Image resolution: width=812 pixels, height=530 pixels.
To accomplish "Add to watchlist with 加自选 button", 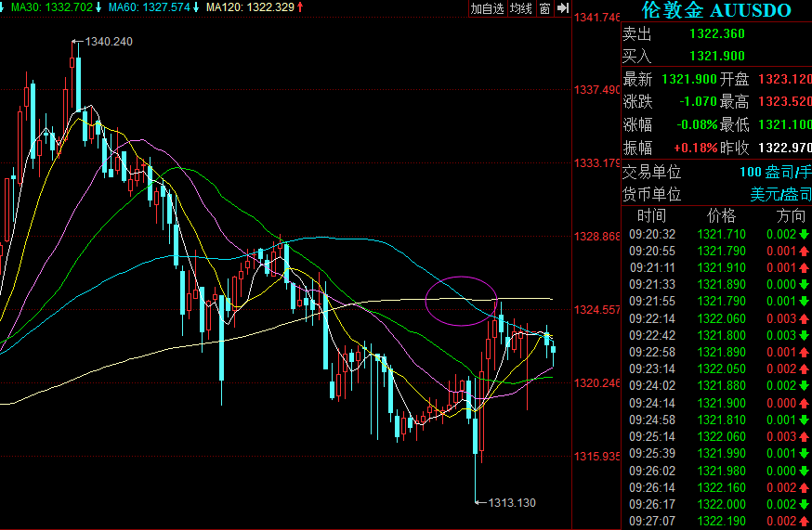I will [x=487, y=8].
